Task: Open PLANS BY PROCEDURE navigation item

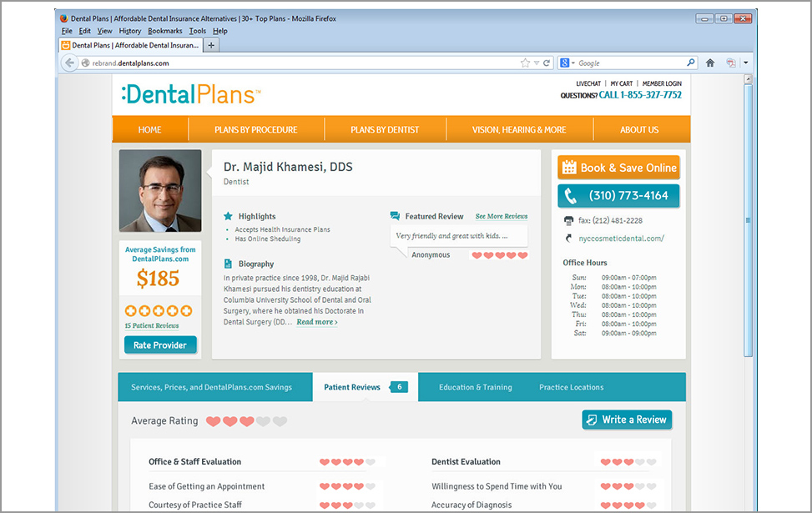Action: [256, 129]
